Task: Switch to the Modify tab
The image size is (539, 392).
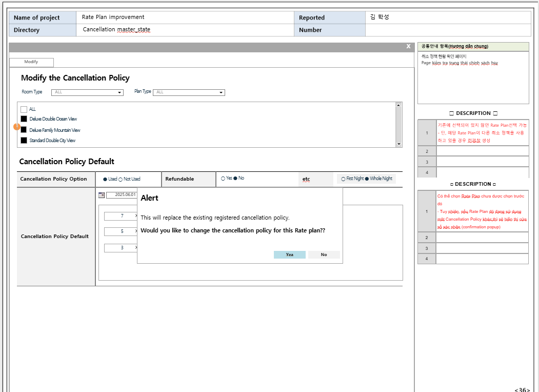Action: [x=31, y=62]
